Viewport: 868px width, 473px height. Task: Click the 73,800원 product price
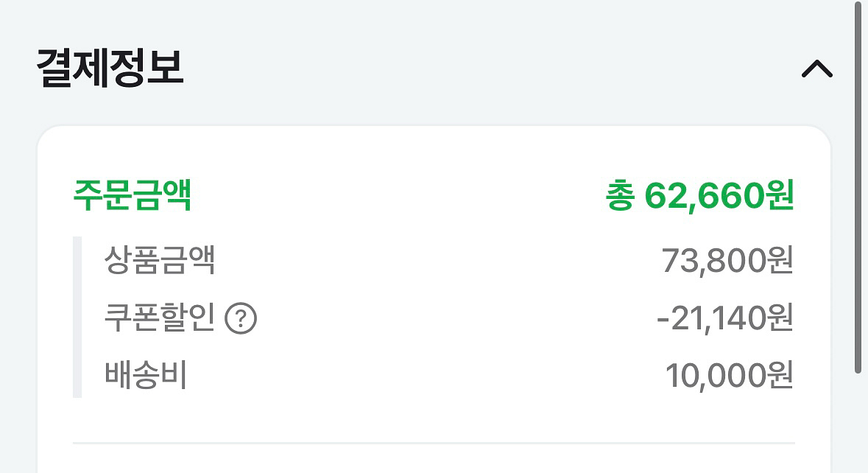tap(727, 261)
